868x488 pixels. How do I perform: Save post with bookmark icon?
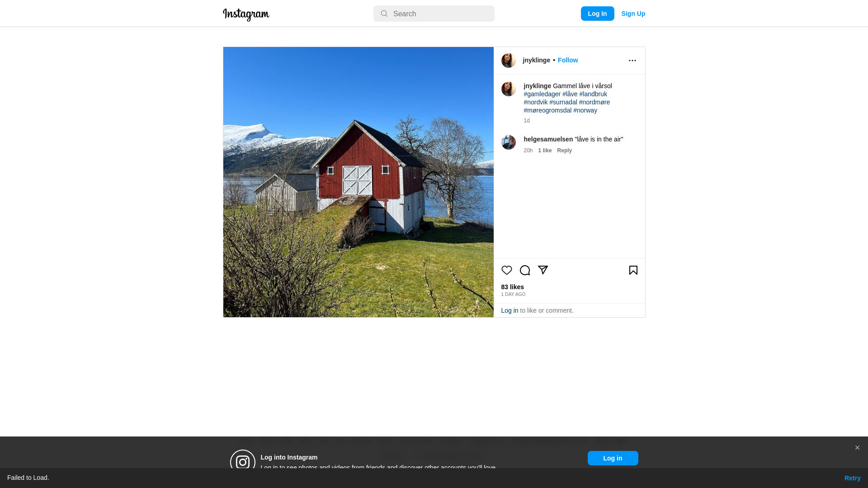633,270
